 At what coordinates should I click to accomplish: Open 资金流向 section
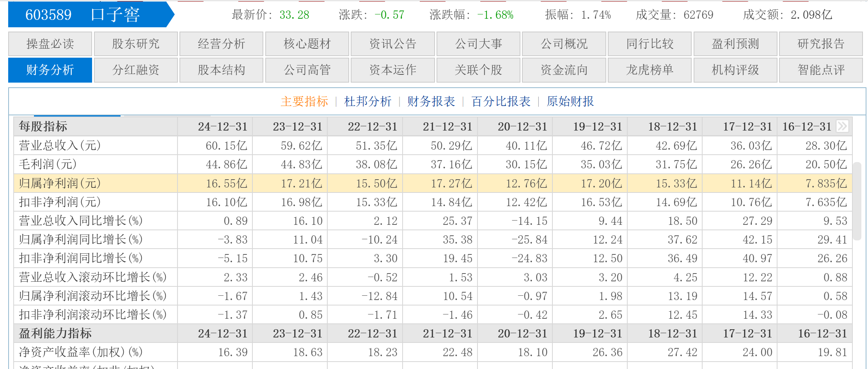point(564,70)
